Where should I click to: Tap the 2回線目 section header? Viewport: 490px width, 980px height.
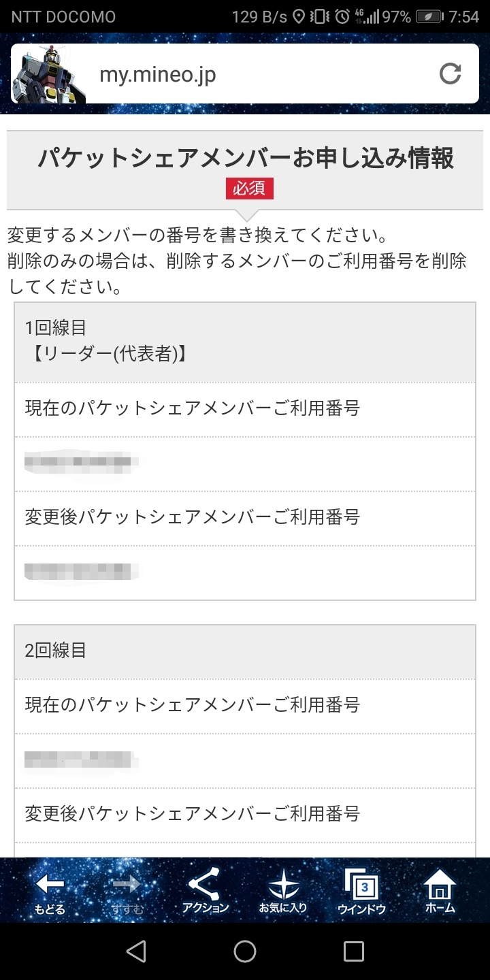(245, 651)
